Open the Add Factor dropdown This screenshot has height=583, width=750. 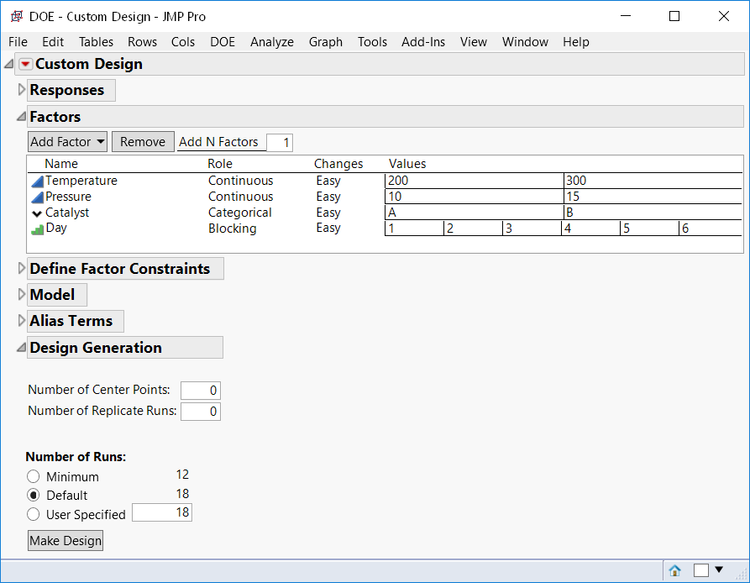click(x=67, y=142)
